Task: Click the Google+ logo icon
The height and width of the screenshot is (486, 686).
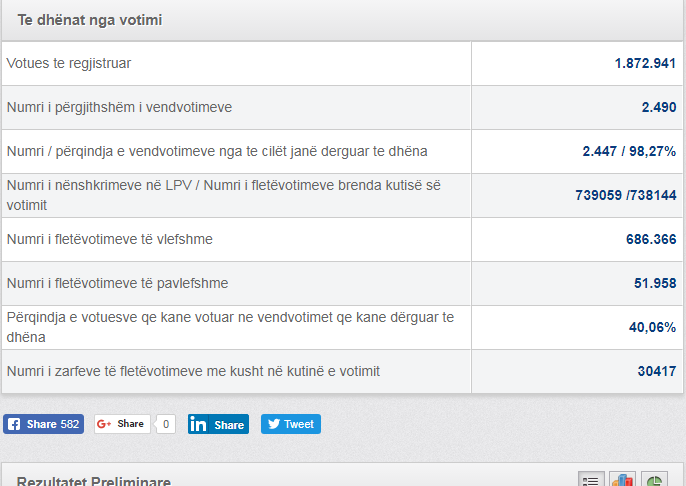Action: pos(104,424)
